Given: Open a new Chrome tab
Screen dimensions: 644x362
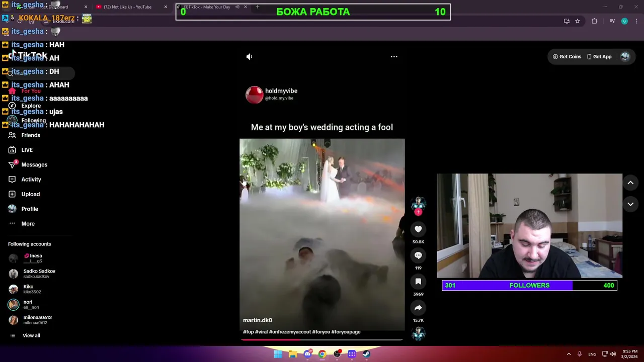Looking at the screenshot, I should point(258,7).
